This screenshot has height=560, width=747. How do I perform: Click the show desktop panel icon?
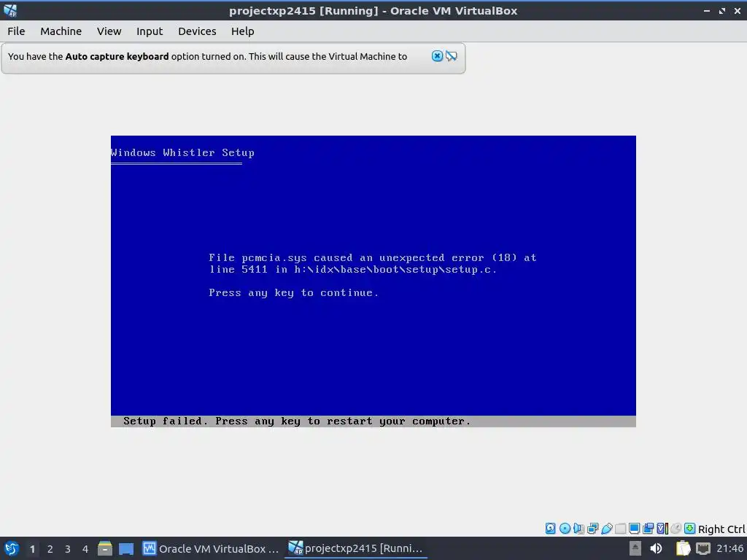click(x=126, y=549)
